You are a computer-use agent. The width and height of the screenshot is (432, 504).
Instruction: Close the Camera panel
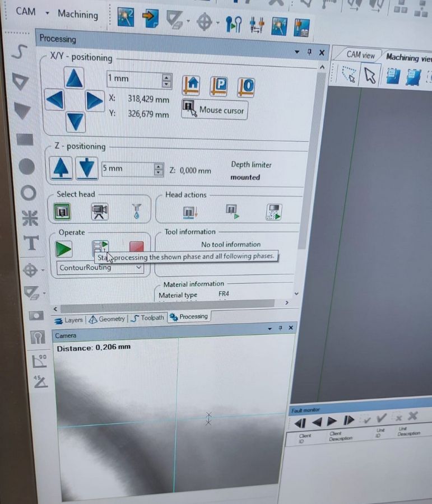coord(291,328)
